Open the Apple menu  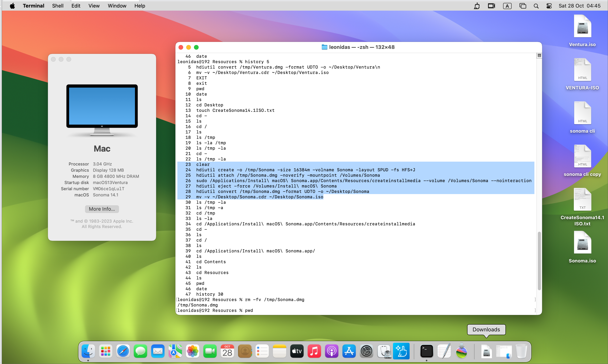pos(12,6)
